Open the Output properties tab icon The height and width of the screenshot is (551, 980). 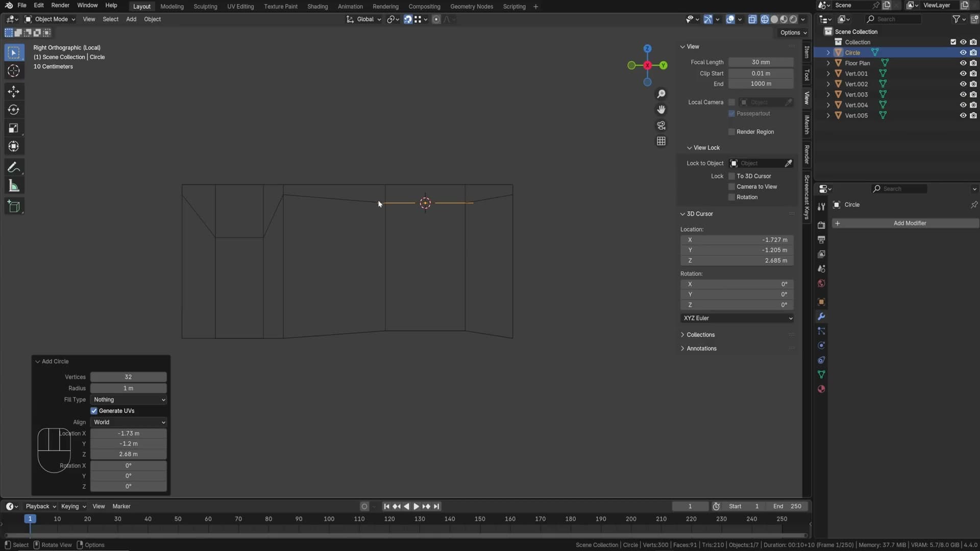pyautogui.click(x=821, y=240)
